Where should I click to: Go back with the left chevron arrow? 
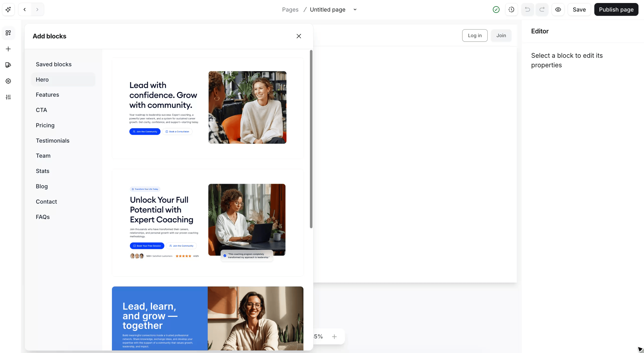(x=25, y=10)
